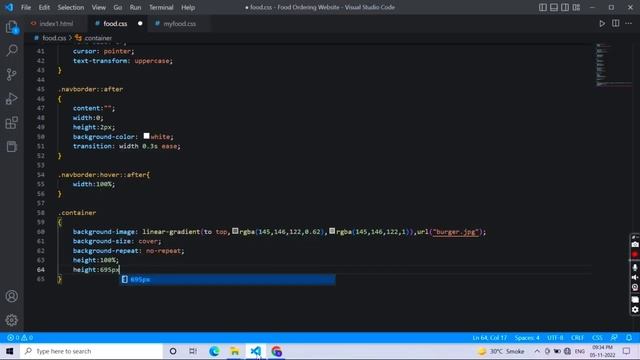Viewport: 640px width, 360px height.
Task: Open the Run menu
Action: point(136,7)
